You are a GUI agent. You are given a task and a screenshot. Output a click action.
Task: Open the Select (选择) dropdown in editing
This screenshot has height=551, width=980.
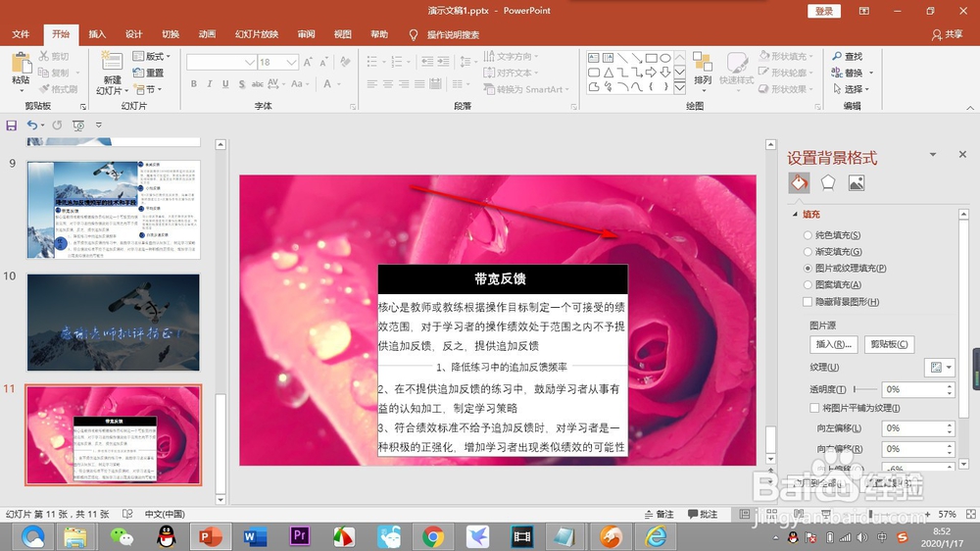click(851, 89)
